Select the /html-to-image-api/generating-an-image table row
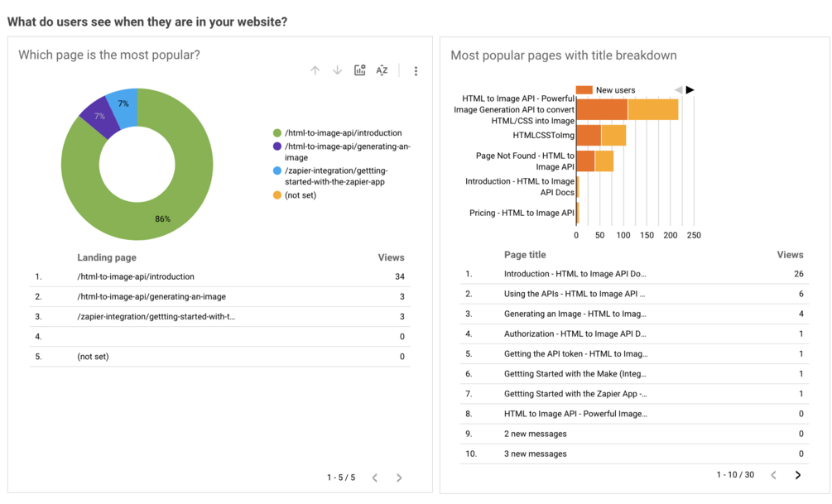The image size is (832, 504). (x=151, y=296)
